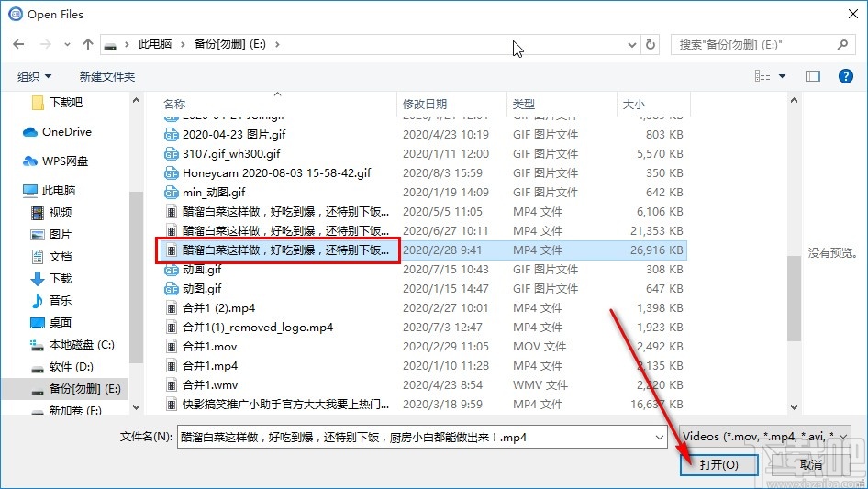868x489 pixels.
Task: Go up one folder level
Action: click(87, 44)
